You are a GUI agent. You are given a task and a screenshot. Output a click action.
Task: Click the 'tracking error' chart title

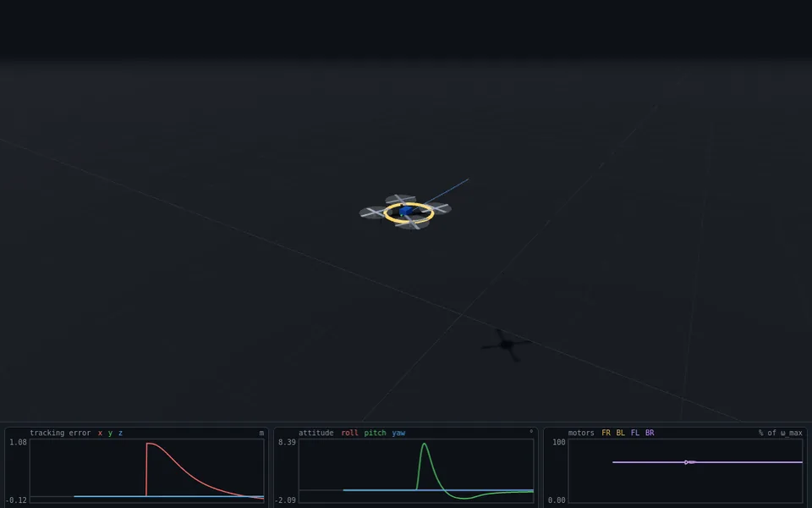[60, 433]
